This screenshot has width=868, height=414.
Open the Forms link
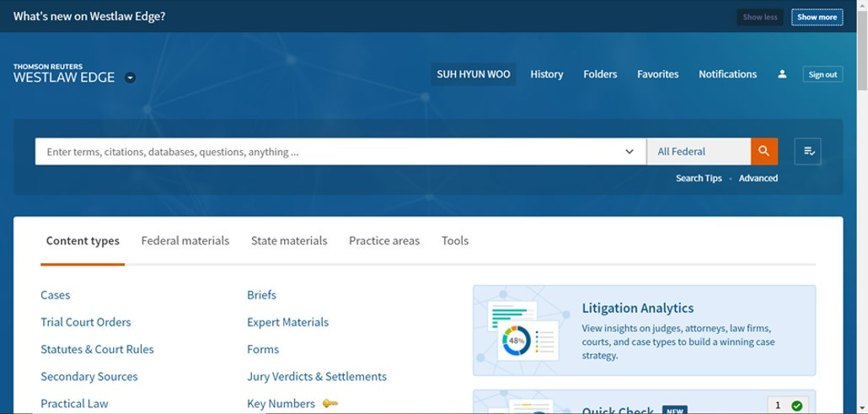coord(263,349)
